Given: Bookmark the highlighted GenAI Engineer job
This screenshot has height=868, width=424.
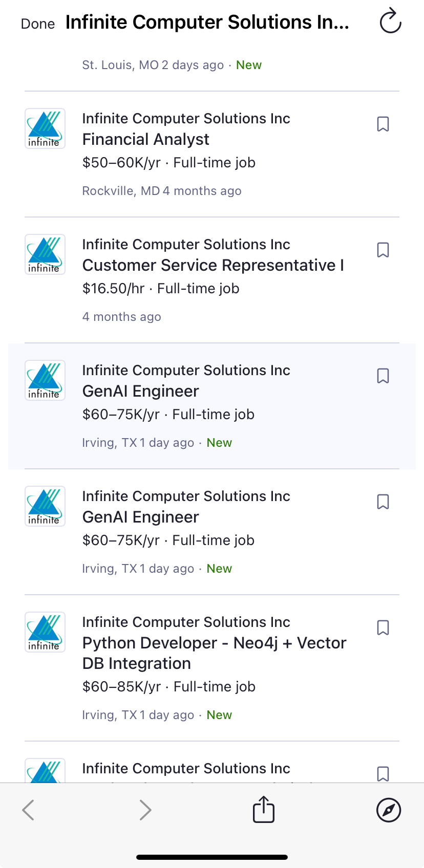Looking at the screenshot, I should tap(383, 376).
